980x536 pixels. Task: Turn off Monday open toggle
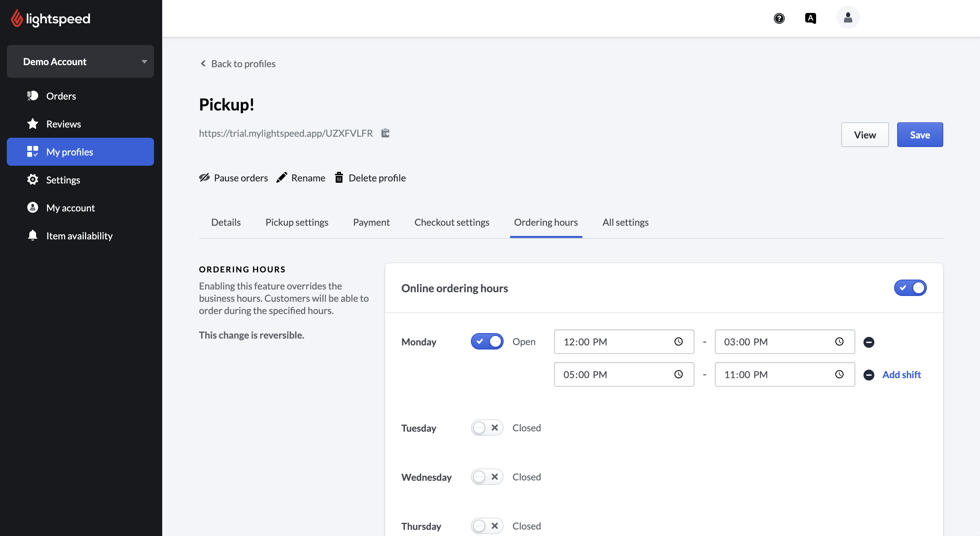click(487, 342)
